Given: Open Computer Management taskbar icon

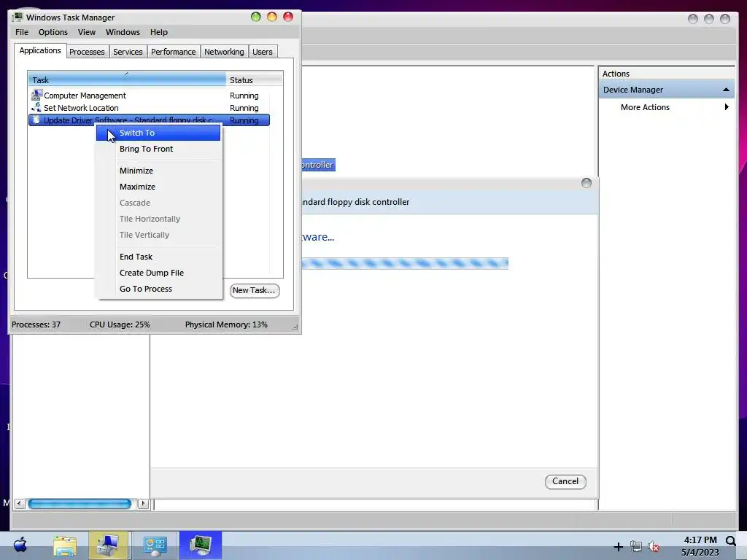Looking at the screenshot, I should 108,545.
